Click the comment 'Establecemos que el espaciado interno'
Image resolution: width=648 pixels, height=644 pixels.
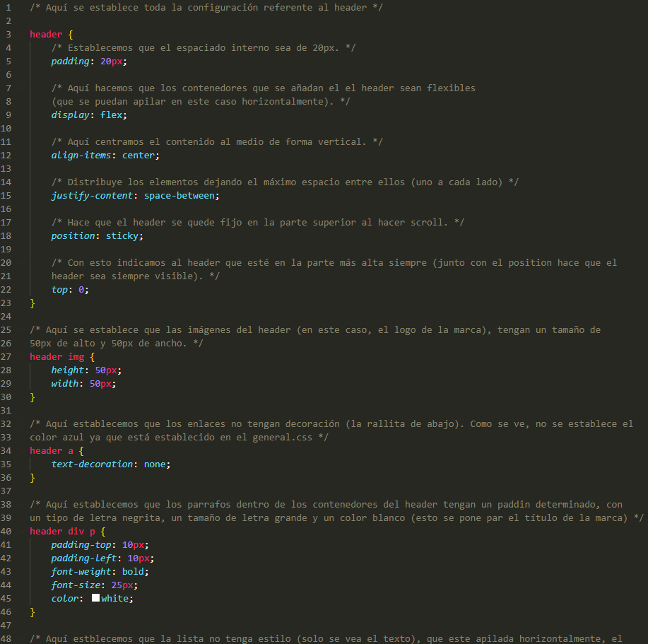(204, 48)
